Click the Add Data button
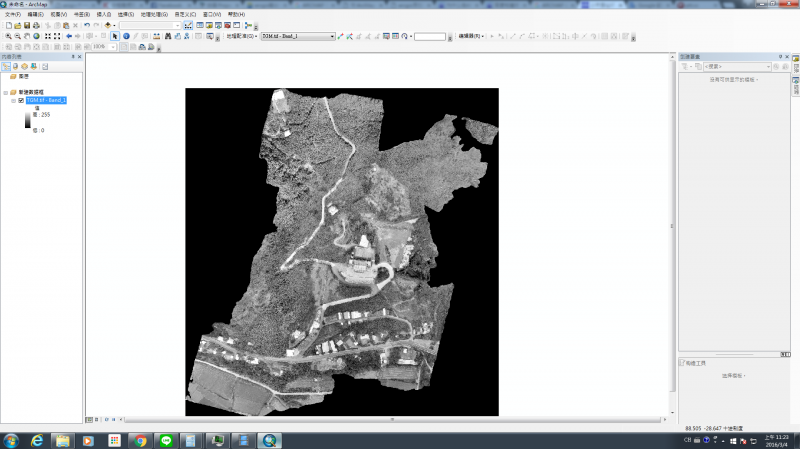The image size is (800, 449). coord(108,25)
